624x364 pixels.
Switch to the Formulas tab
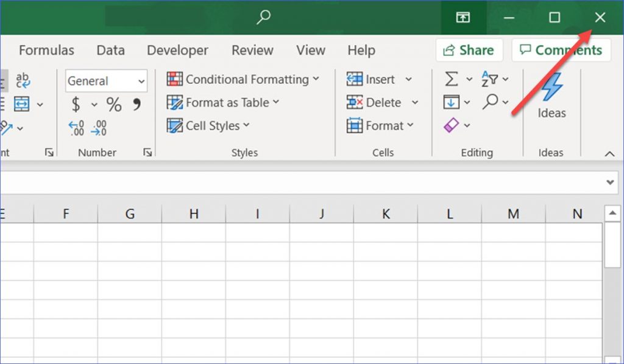pos(46,51)
